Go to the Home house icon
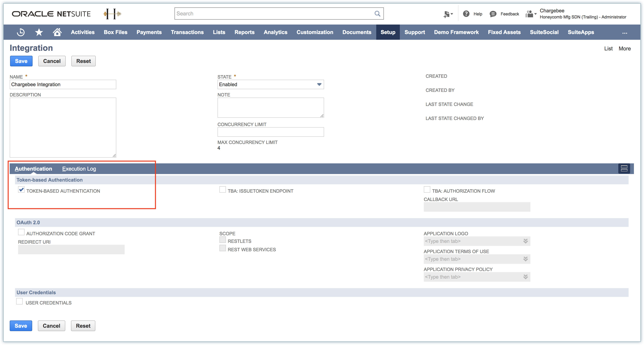This screenshot has height=345, width=644. tap(57, 32)
